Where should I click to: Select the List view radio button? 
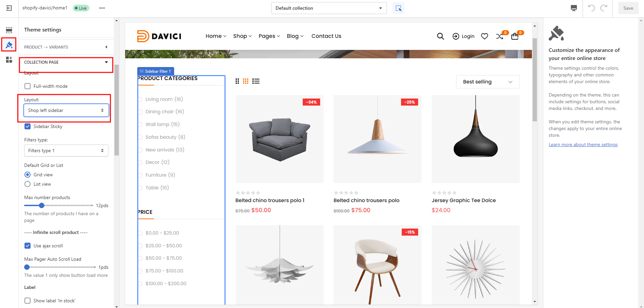(28, 184)
